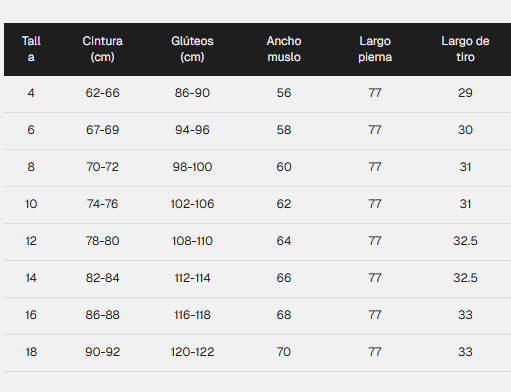Click size 4 in the Talla column

[31, 93]
